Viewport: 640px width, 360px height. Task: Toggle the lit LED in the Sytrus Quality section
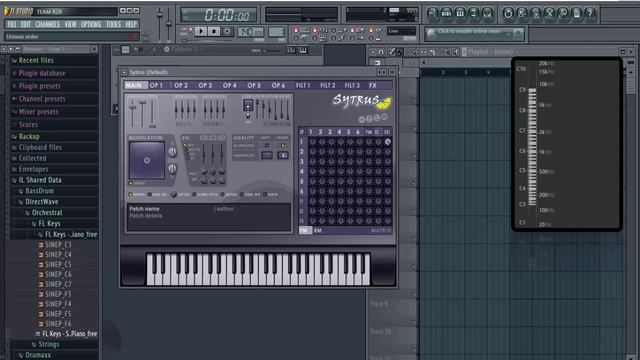[x=283, y=146]
